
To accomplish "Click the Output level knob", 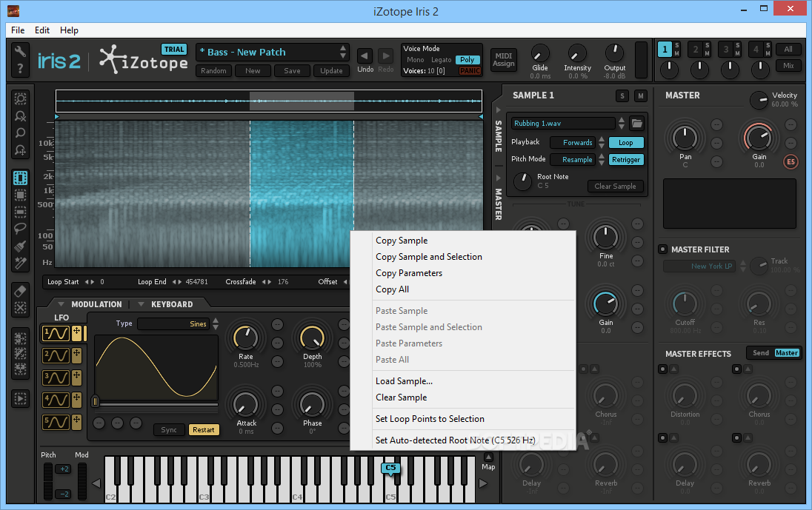I will [615, 53].
